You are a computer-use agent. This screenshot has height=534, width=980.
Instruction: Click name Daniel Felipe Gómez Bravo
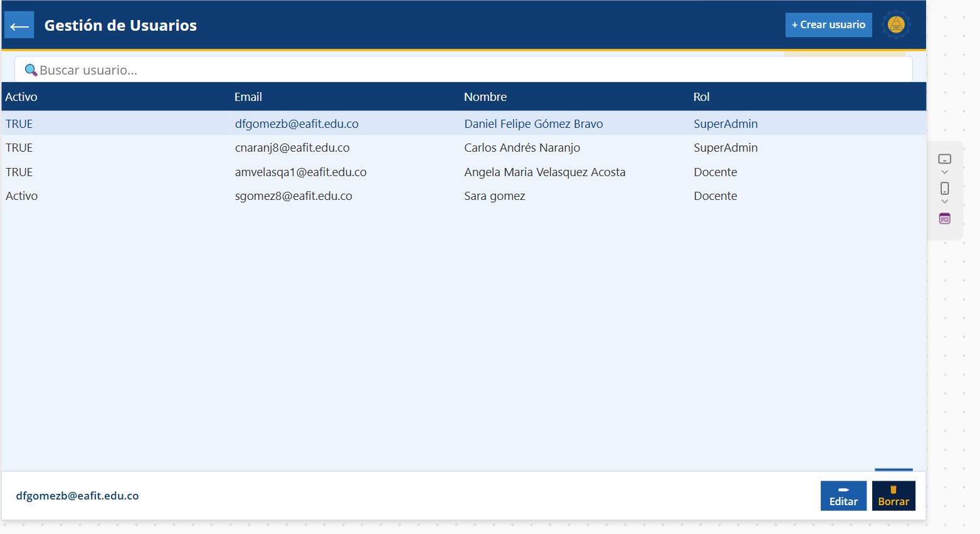[x=534, y=124]
